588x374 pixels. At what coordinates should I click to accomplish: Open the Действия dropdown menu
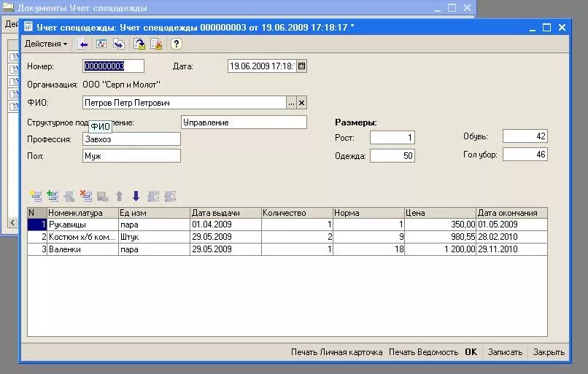click(x=46, y=44)
